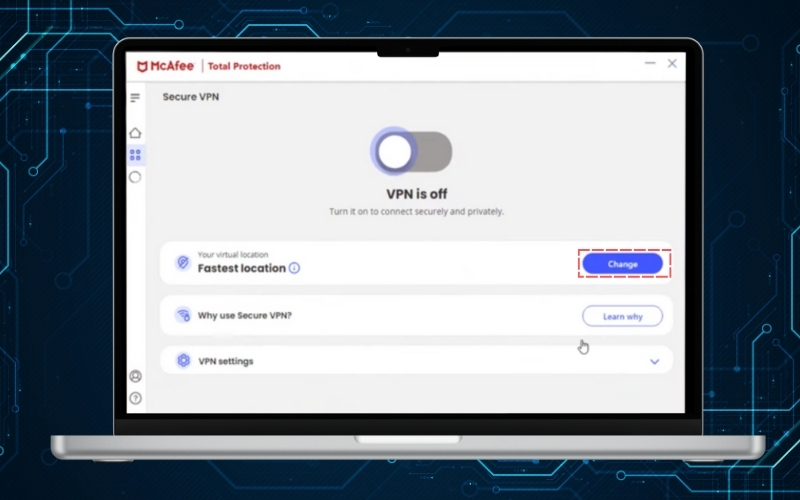This screenshot has height=500, width=800.
Task: Click the Secure VPN heading
Action: click(191, 97)
